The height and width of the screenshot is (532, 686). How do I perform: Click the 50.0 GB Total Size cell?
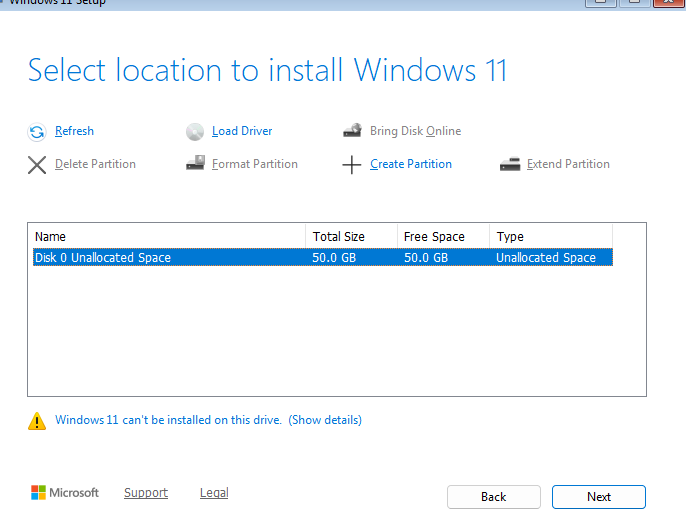pos(334,258)
